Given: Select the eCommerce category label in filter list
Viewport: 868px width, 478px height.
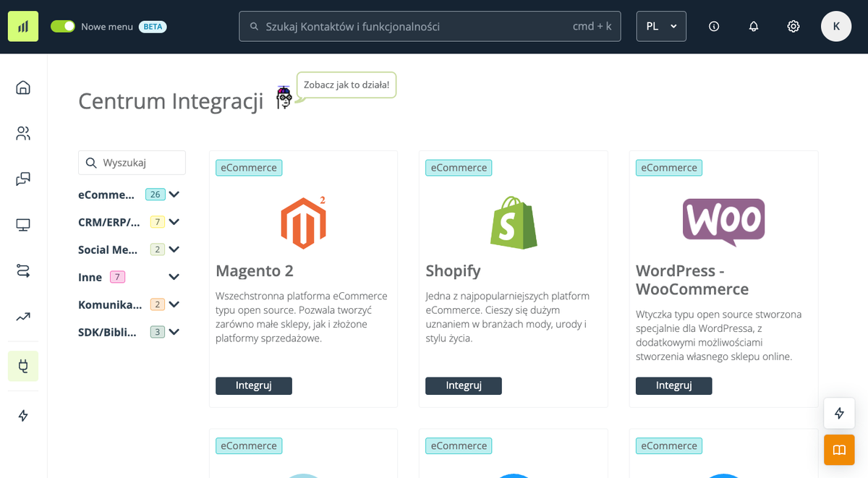Looking at the screenshot, I should [x=106, y=195].
